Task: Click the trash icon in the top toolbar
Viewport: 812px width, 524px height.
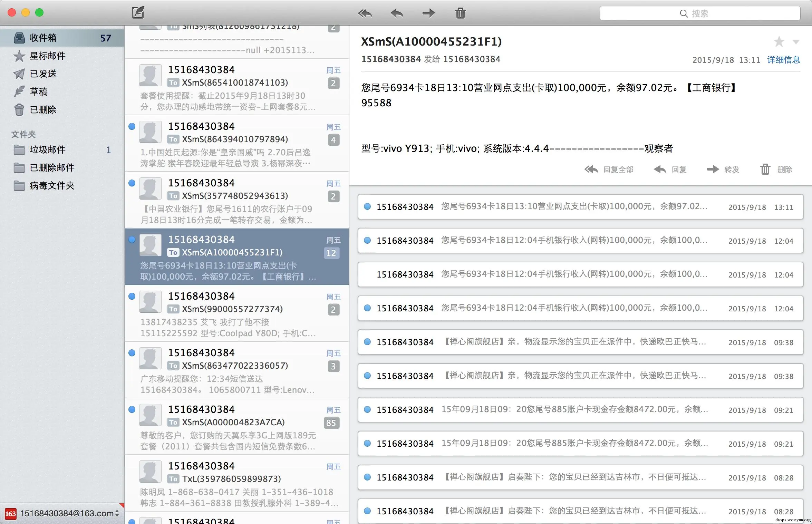Action: 460,13
